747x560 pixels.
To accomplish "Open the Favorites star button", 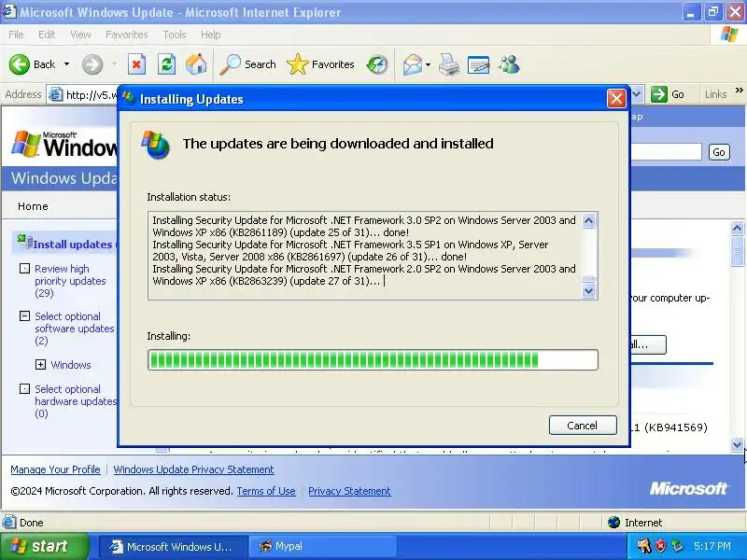I will 320,64.
